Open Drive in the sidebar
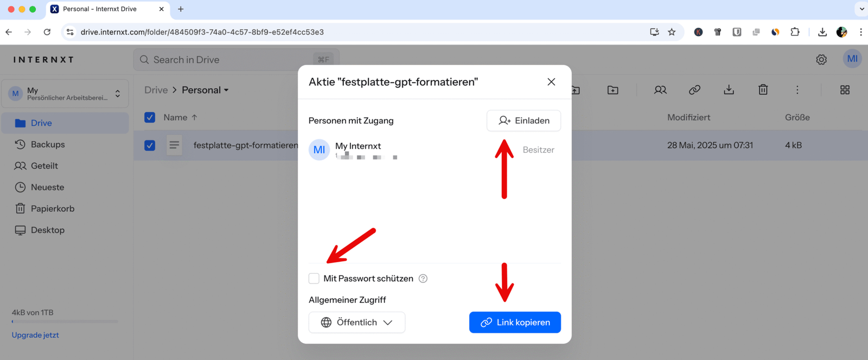868x360 pixels. pyautogui.click(x=65, y=123)
